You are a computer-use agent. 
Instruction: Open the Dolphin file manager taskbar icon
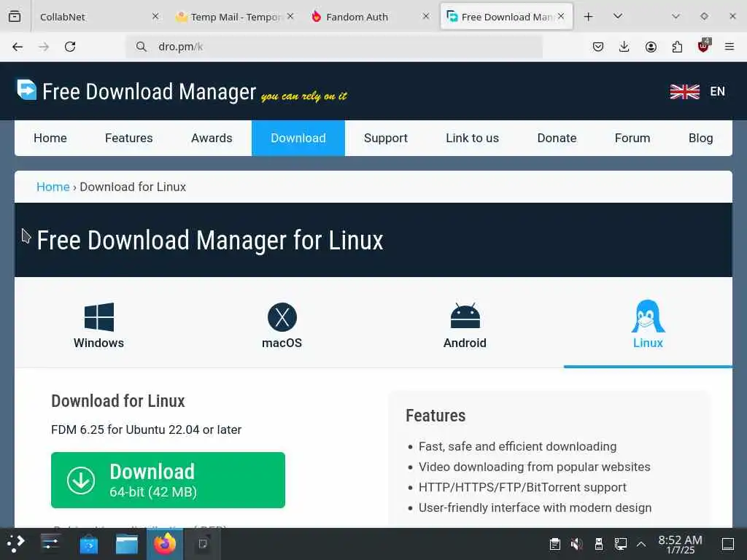[x=127, y=544]
